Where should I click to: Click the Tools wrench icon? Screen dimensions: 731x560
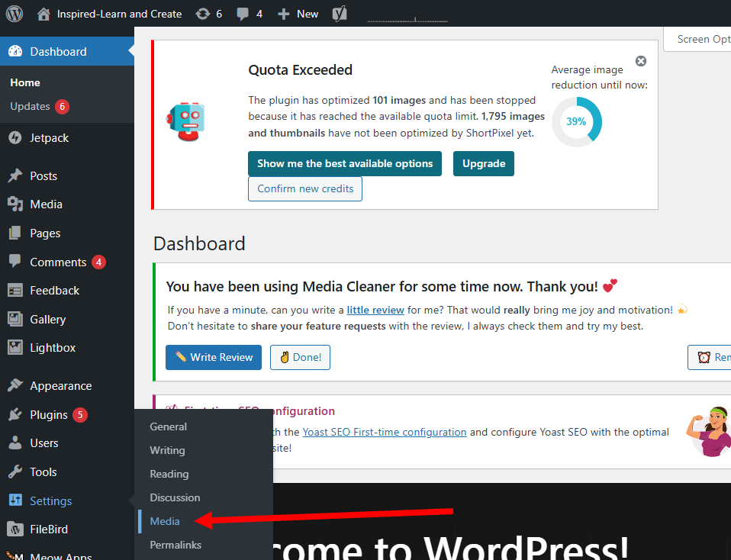point(15,471)
